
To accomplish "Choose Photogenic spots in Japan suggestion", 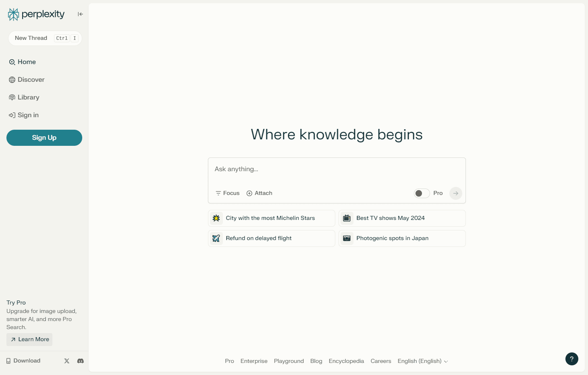I will tap(402, 238).
